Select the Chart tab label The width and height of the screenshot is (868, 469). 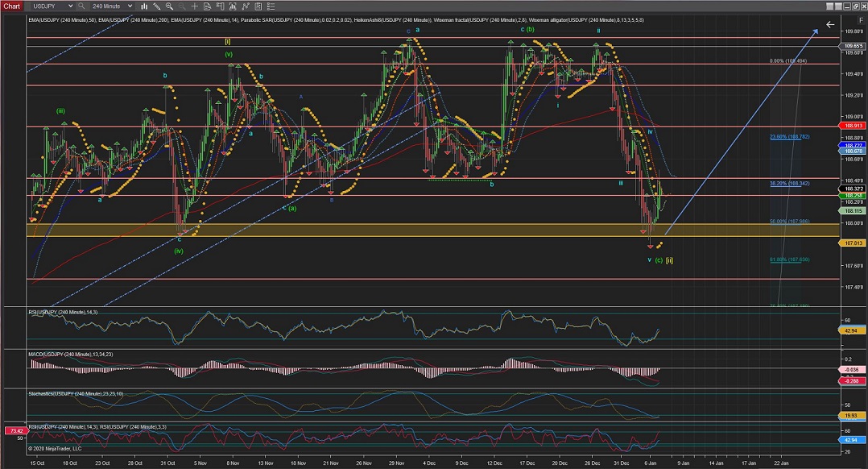12,6
